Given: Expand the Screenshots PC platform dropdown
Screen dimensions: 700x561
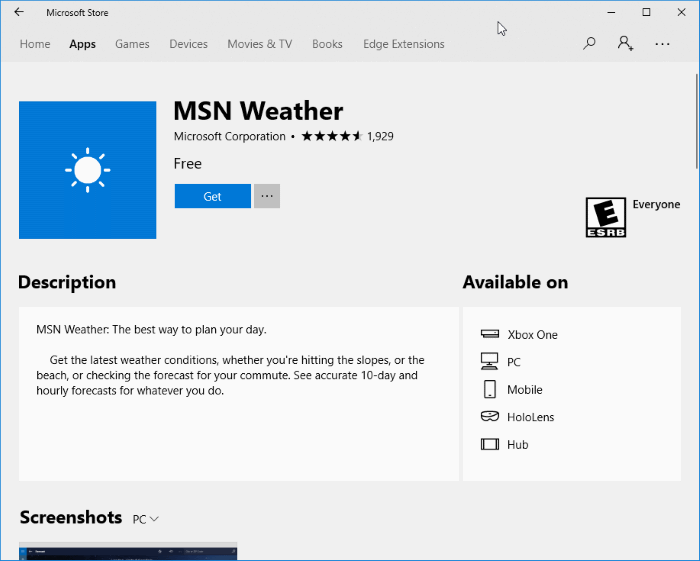Looking at the screenshot, I should [x=146, y=519].
